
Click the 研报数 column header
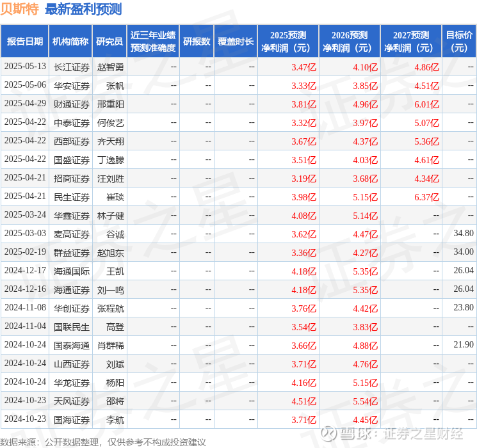coord(197,42)
